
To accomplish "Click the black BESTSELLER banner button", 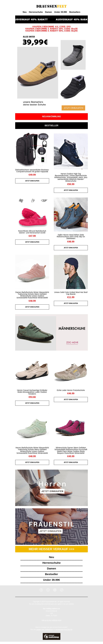I will [51, 125].
